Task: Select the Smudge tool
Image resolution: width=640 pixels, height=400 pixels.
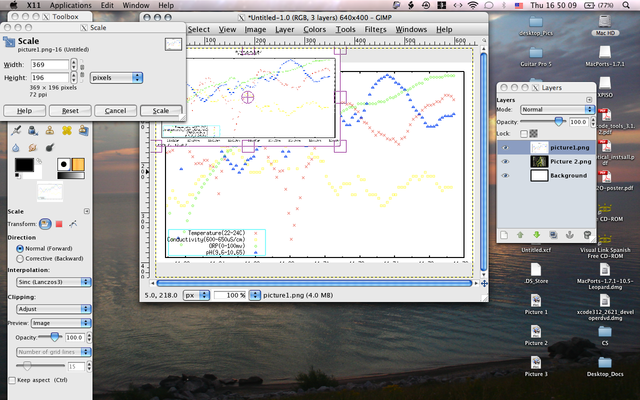Action: (33, 147)
